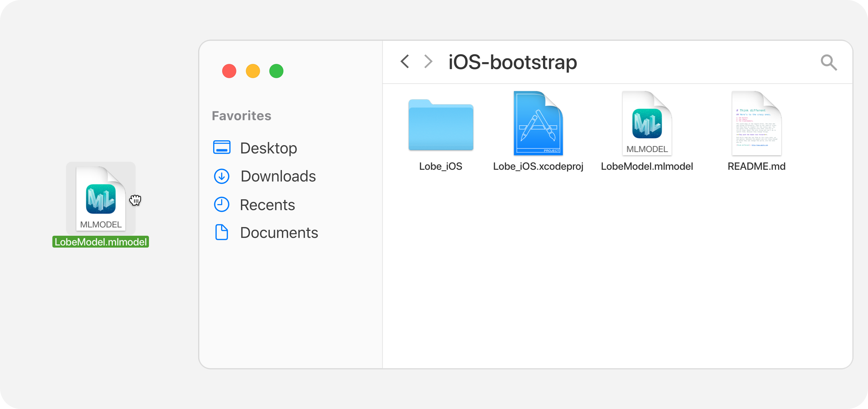Select the Lobe_iOS folder icon

click(441, 125)
